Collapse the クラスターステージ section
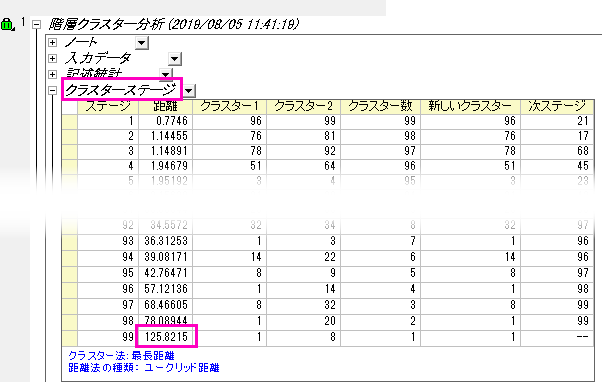Screen dimensions: 602x382 (53, 91)
